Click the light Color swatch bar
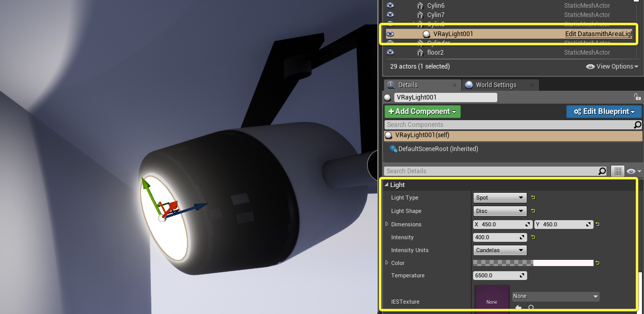The height and width of the screenshot is (314, 644). click(x=533, y=263)
